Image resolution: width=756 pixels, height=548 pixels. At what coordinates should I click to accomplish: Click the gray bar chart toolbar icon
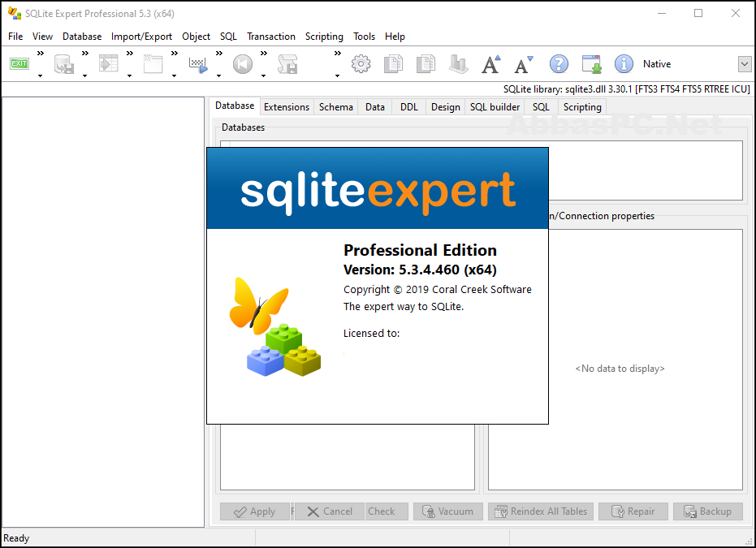pos(459,64)
